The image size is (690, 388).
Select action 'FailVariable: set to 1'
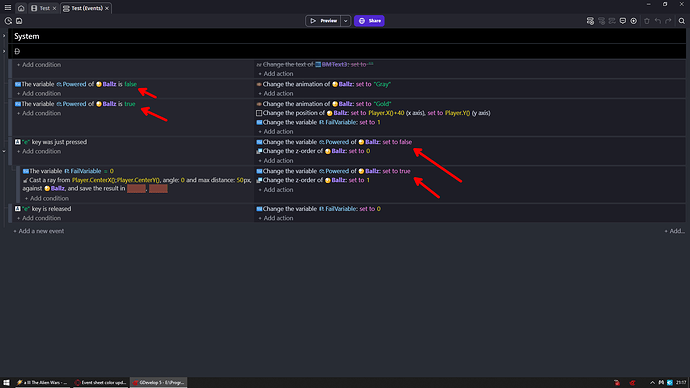tap(318, 122)
